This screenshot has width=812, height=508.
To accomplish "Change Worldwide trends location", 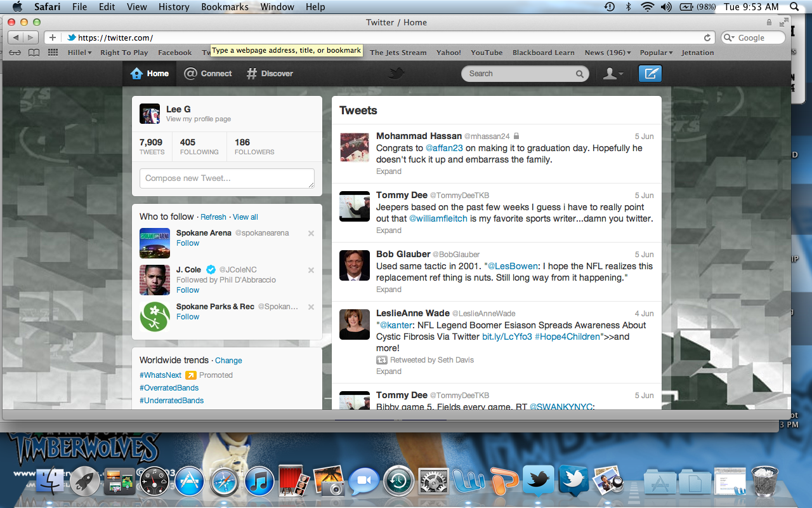I will pos(228,361).
